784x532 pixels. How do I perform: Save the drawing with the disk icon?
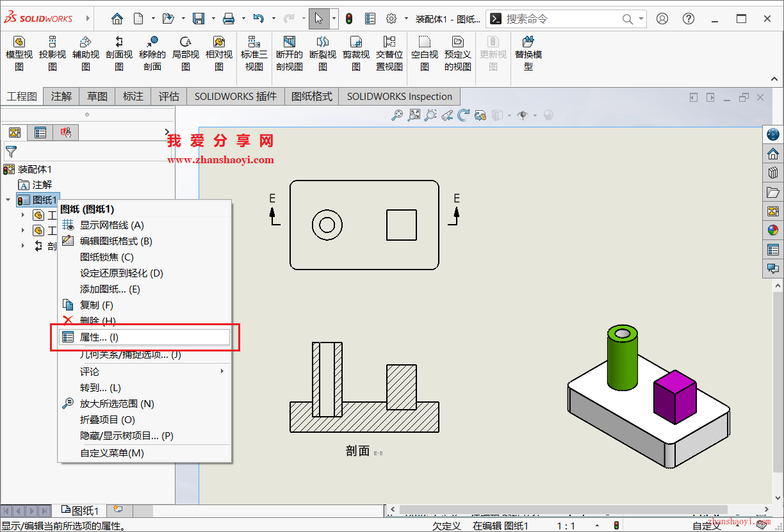pos(199,19)
